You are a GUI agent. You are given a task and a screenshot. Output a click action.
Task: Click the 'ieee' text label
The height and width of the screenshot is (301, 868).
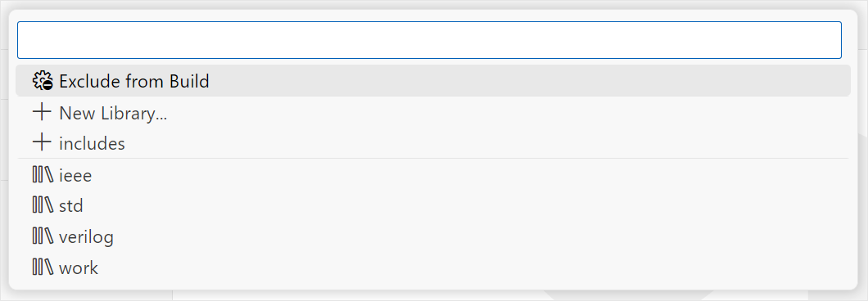click(x=75, y=176)
